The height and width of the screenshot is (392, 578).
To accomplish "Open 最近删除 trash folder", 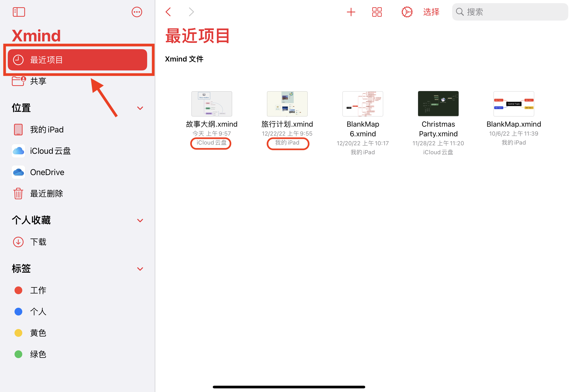I will click(77, 193).
